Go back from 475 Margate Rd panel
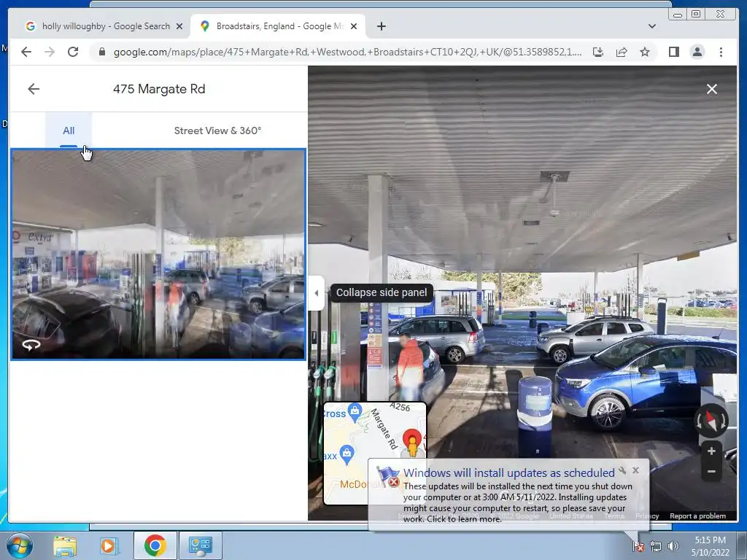Image resolution: width=747 pixels, height=560 pixels. [34, 89]
